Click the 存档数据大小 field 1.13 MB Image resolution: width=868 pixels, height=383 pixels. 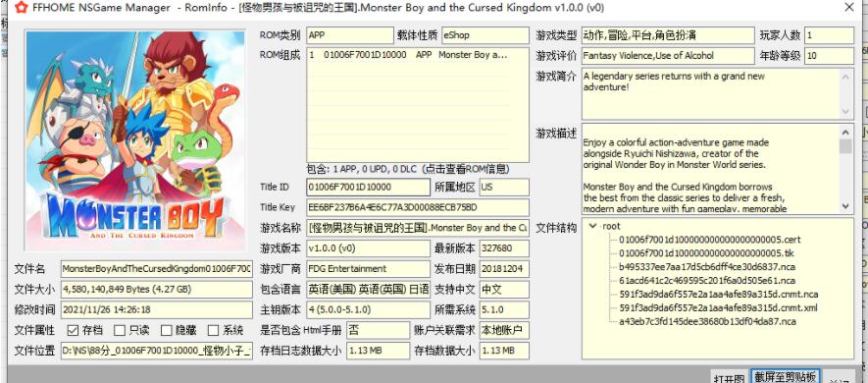(504, 351)
